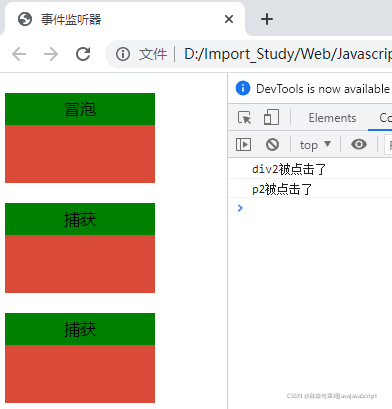Click the browser forward arrow
This screenshot has width=392, height=409.
click(51, 54)
